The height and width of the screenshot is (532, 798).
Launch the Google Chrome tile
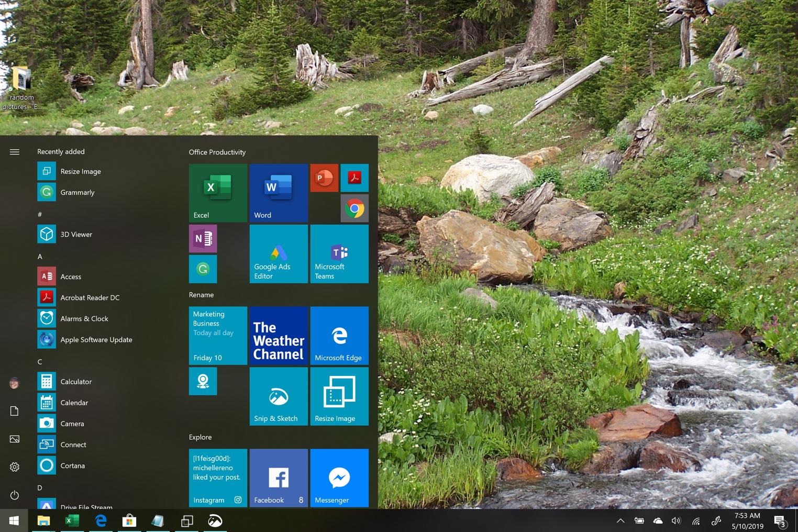(x=354, y=208)
